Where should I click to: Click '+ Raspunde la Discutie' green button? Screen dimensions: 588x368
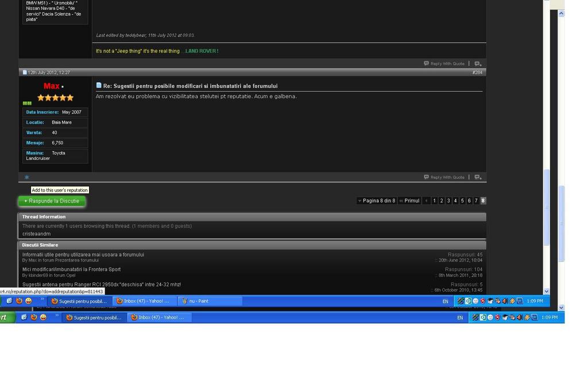point(52,201)
